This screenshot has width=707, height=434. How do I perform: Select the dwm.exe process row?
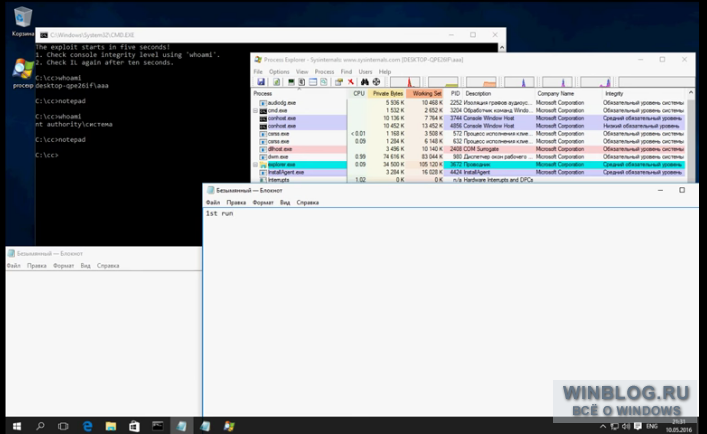468,157
